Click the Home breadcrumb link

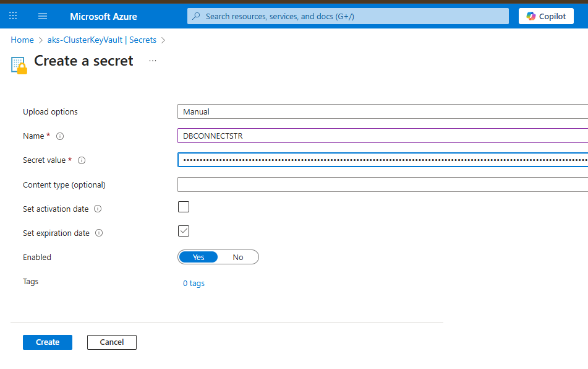point(22,40)
